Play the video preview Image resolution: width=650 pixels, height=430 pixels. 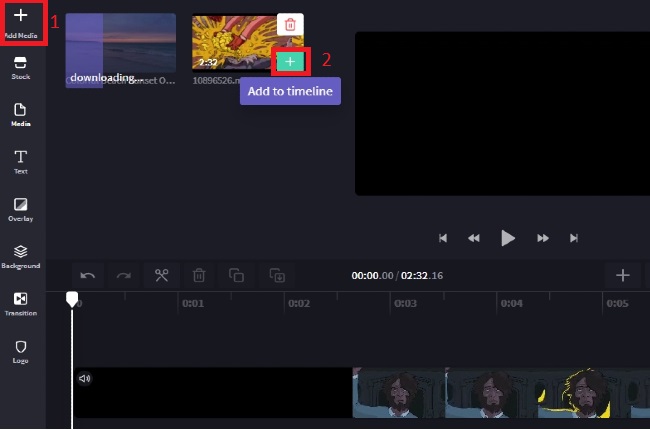click(508, 238)
